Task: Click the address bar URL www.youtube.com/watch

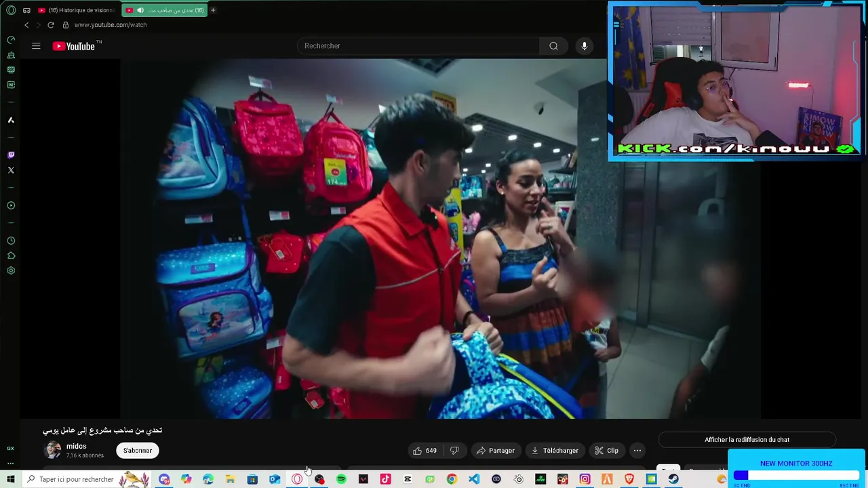Action: pyautogui.click(x=111, y=25)
